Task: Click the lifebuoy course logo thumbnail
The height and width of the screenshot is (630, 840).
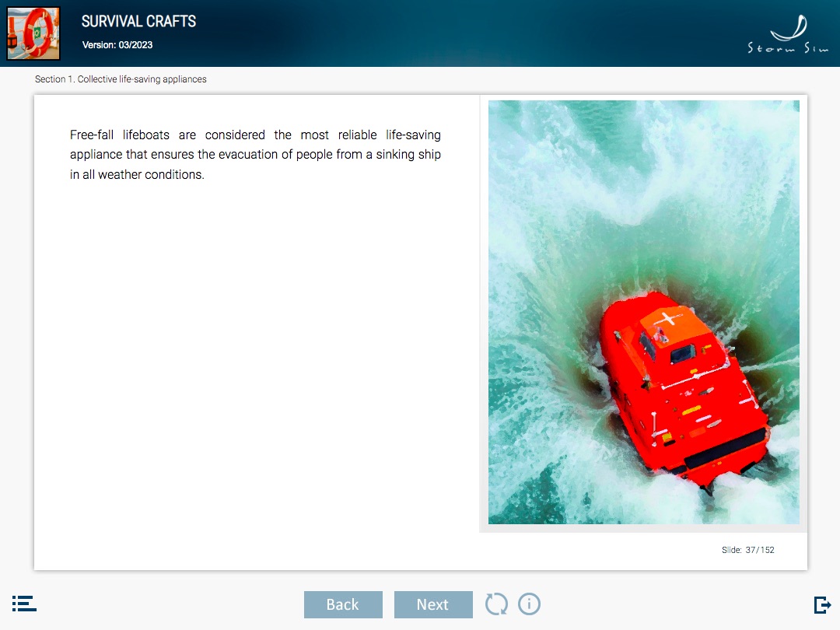Action: pyautogui.click(x=33, y=33)
